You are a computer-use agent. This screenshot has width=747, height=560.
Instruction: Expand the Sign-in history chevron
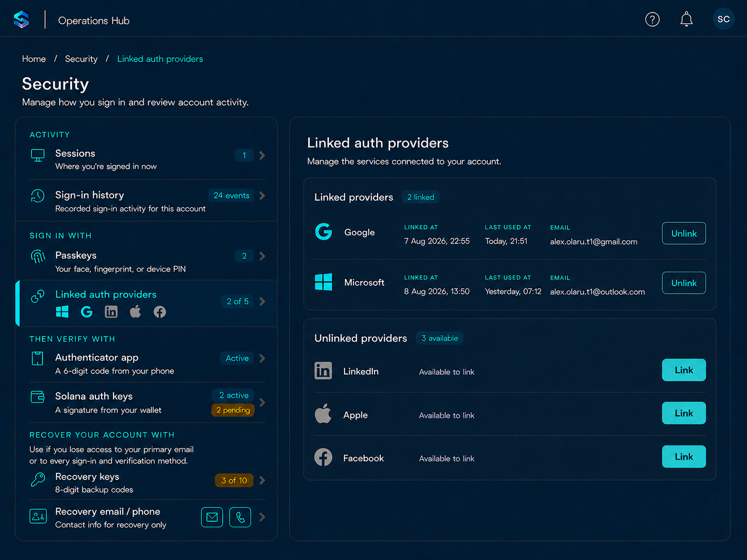click(262, 195)
